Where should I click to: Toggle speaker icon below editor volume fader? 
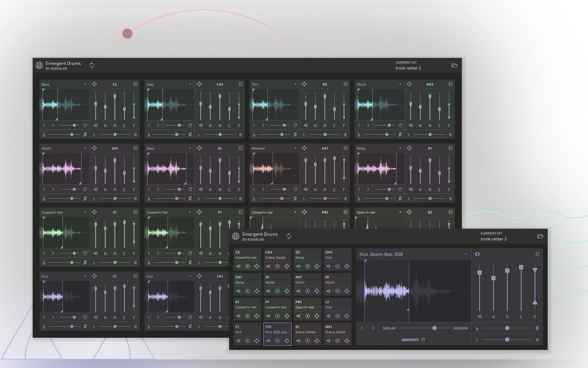click(479, 317)
